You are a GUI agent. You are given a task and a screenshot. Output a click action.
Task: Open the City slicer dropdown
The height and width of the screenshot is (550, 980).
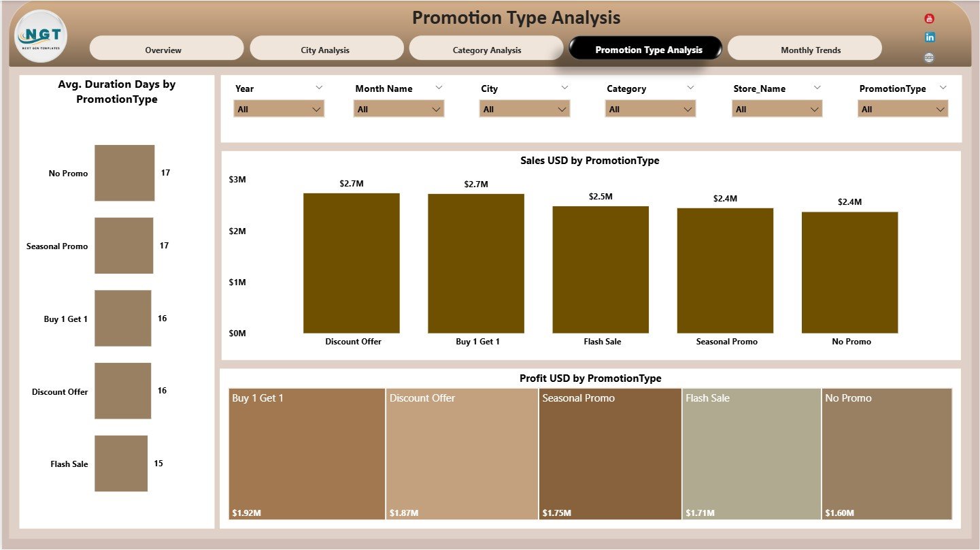pyautogui.click(x=562, y=109)
